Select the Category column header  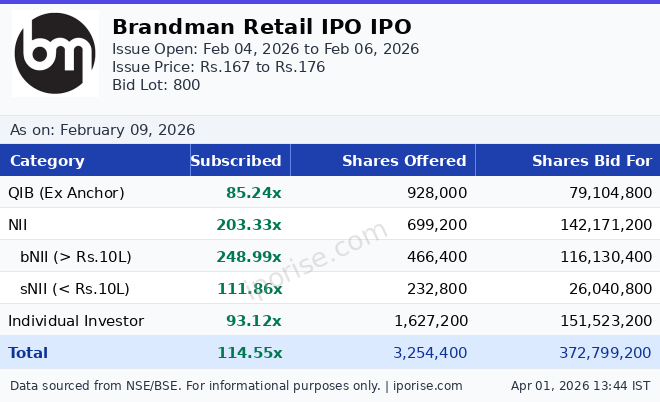click(47, 161)
